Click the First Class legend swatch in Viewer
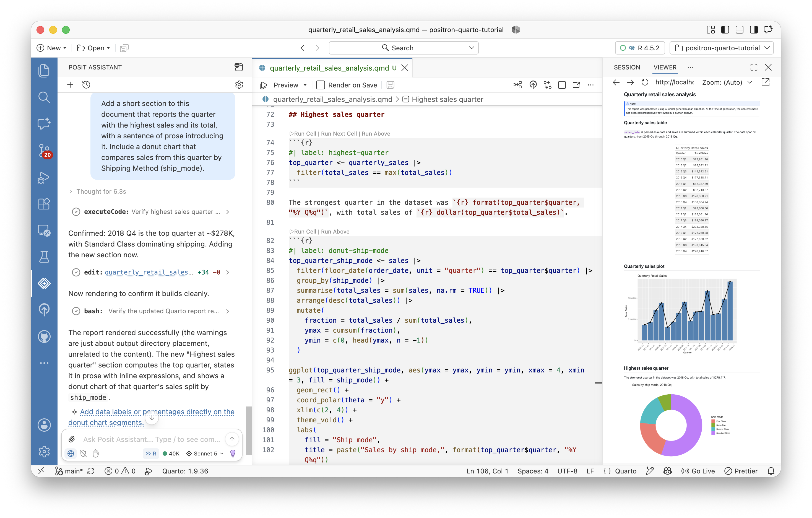The image size is (812, 518). click(713, 421)
